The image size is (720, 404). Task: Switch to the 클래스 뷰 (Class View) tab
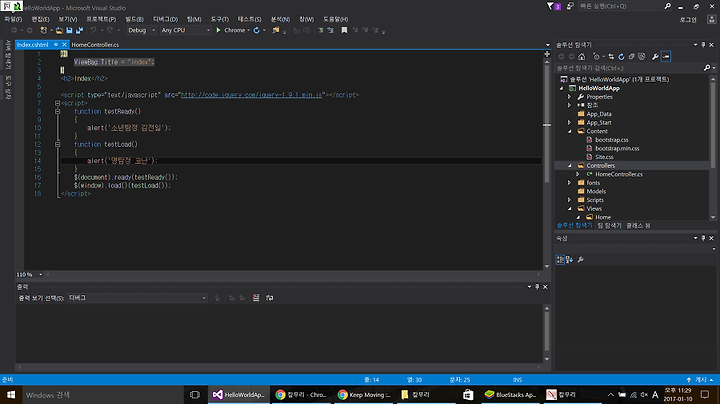tap(638, 225)
